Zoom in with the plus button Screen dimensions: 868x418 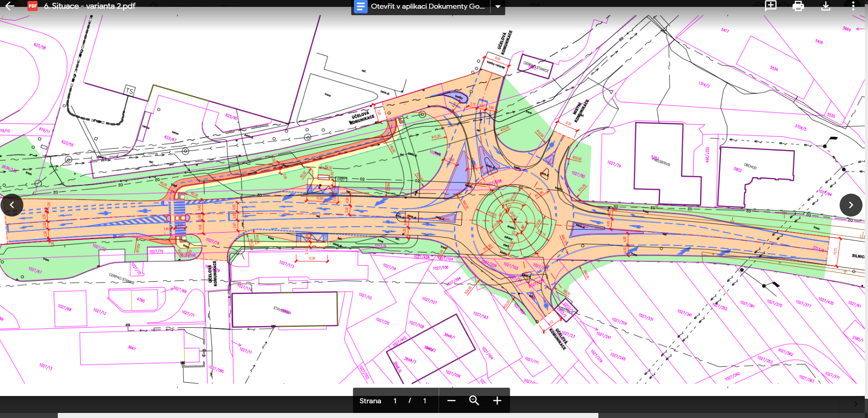[497, 401]
